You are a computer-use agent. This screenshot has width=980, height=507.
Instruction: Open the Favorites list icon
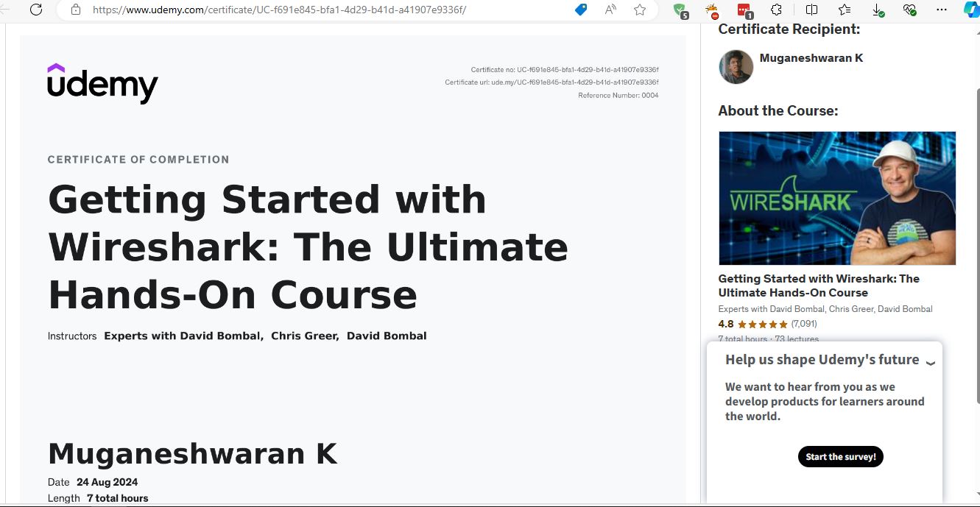coord(844,10)
